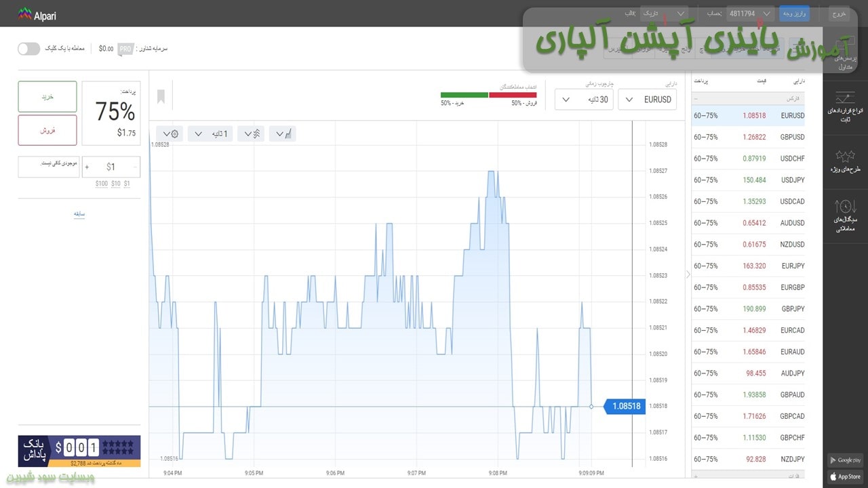Open the account number 4811794 dropdown
This screenshot has width=868, height=488.
[751, 14]
